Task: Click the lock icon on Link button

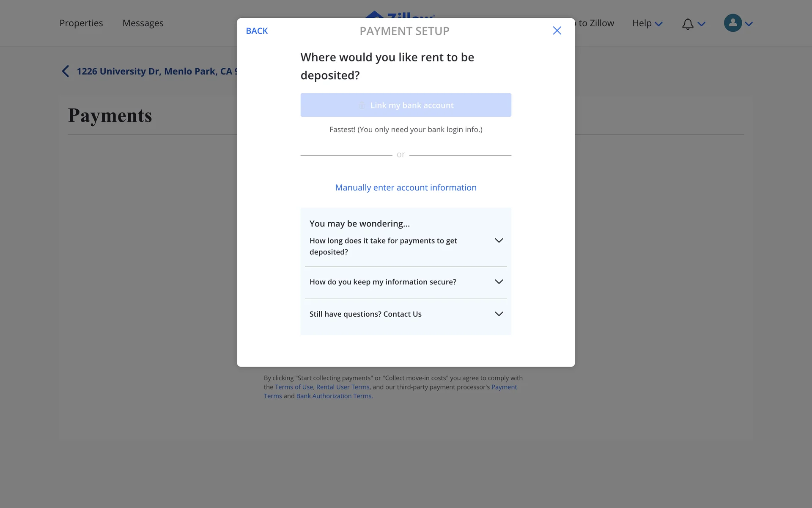Action: tap(362, 105)
